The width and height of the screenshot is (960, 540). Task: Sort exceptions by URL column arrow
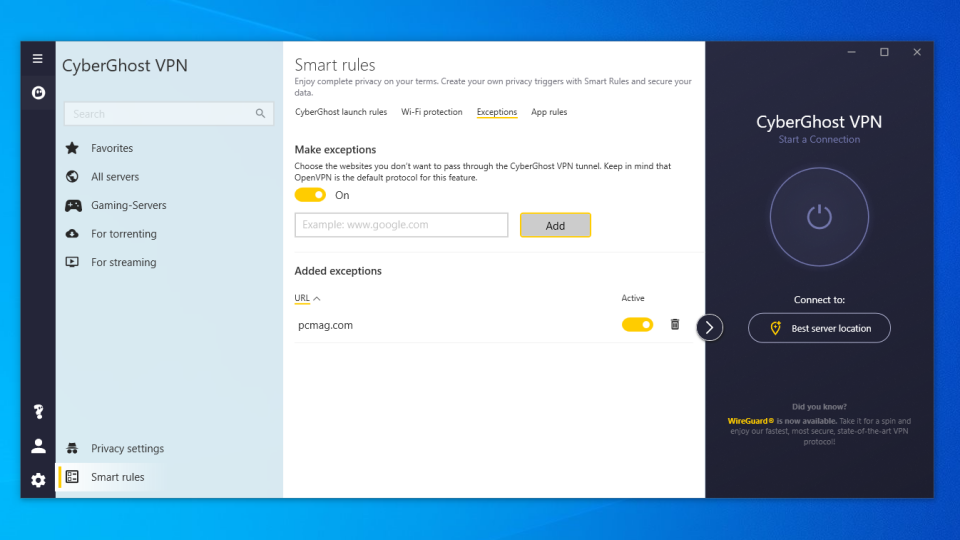coord(317,298)
